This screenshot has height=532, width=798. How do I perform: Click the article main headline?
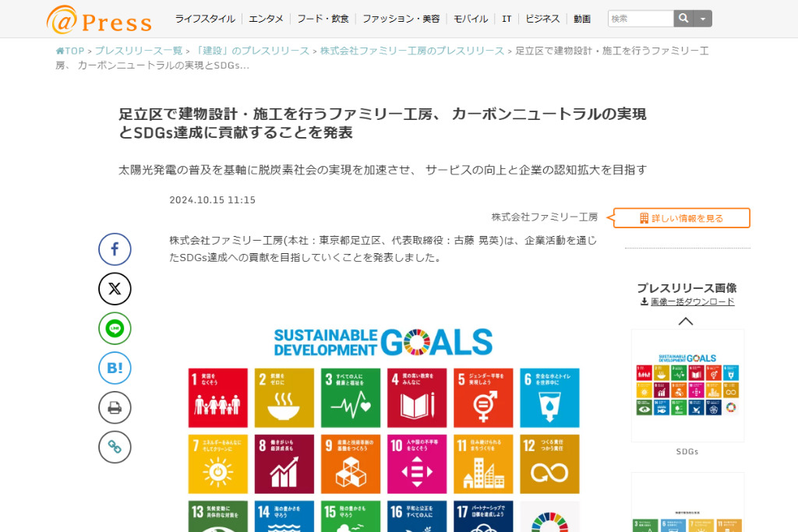[382, 123]
